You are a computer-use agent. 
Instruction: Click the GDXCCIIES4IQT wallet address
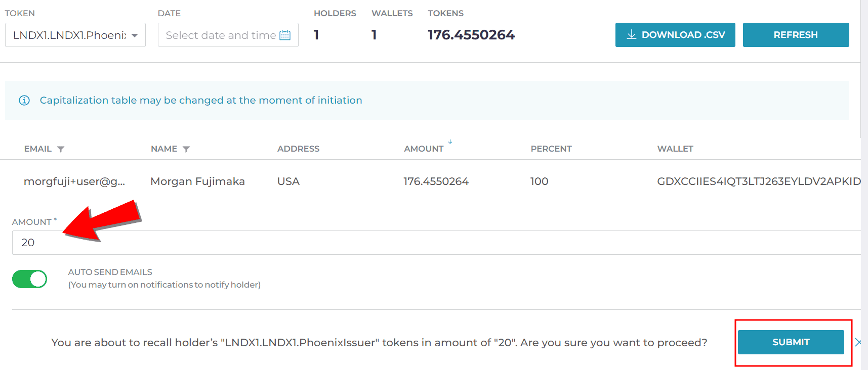pos(759,181)
